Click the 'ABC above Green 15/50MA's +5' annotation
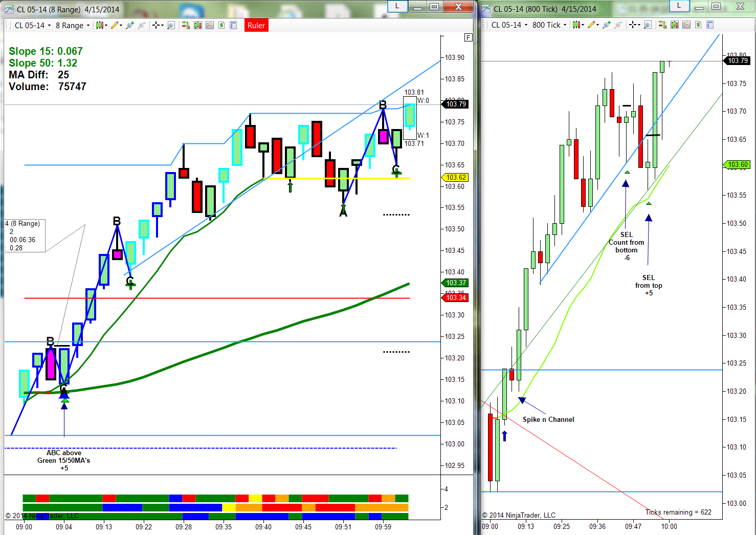756x535 pixels. (x=64, y=460)
